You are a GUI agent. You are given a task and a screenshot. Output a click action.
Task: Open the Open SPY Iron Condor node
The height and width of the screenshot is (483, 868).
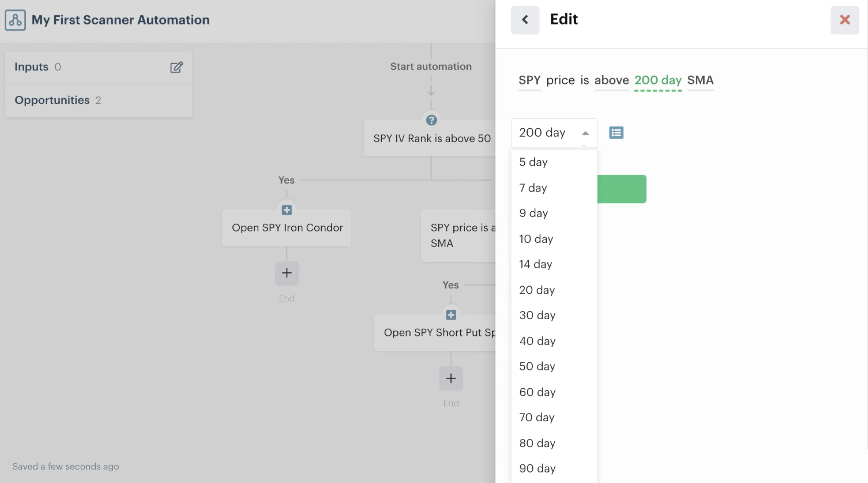tap(287, 228)
